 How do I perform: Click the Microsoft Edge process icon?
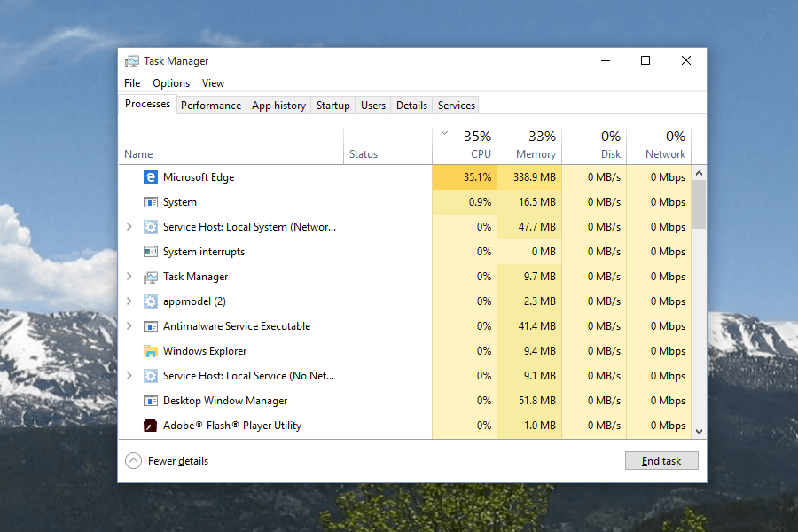pos(150,177)
